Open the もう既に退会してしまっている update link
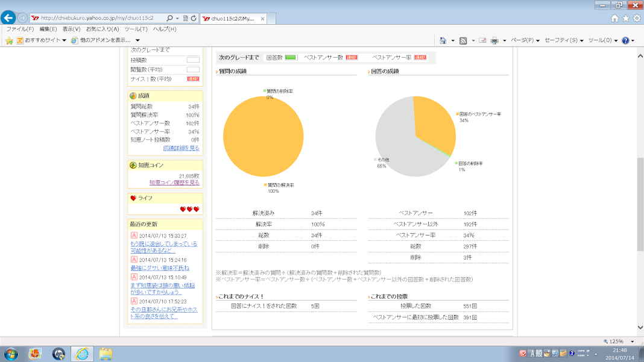Viewport: 644px width, 362px height. coord(163,247)
